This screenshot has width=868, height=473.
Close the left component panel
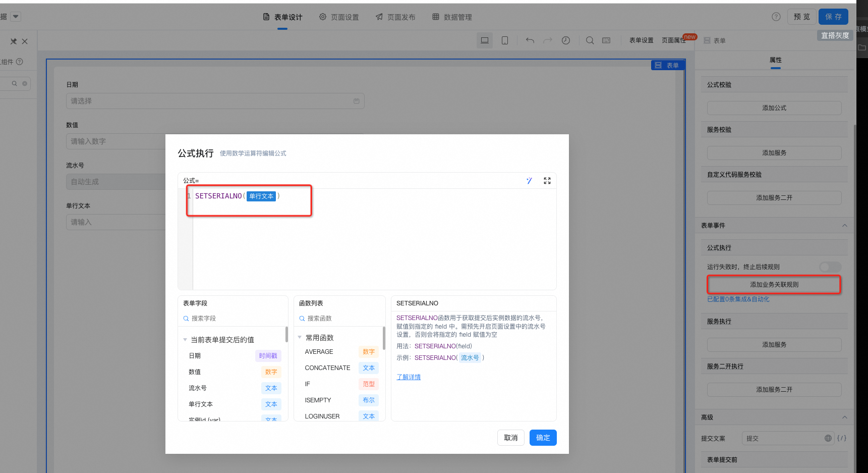pyautogui.click(x=25, y=41)
